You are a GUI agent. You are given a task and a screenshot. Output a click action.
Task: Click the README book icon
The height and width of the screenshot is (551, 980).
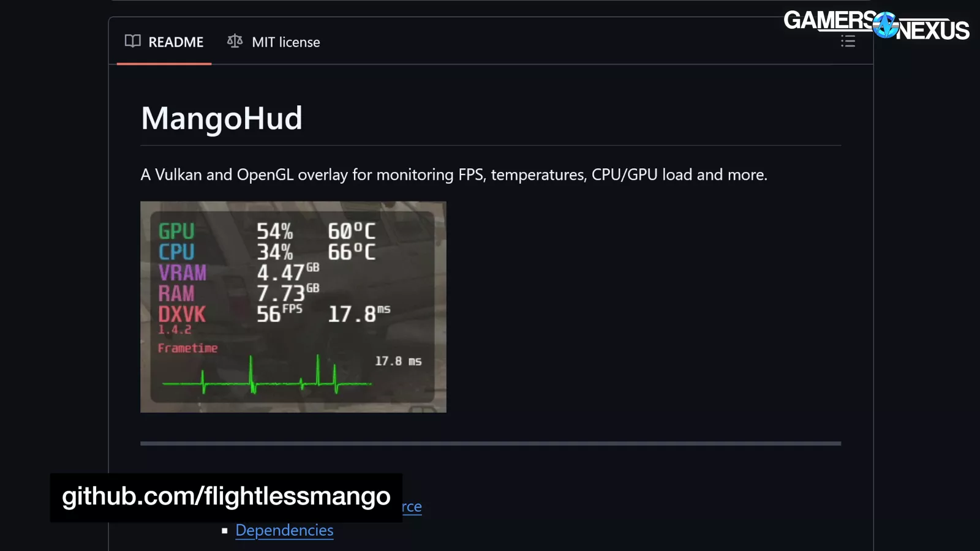132,41
